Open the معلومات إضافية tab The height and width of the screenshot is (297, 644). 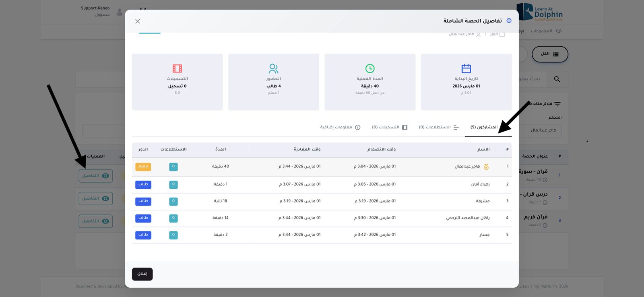coord(340,127)
